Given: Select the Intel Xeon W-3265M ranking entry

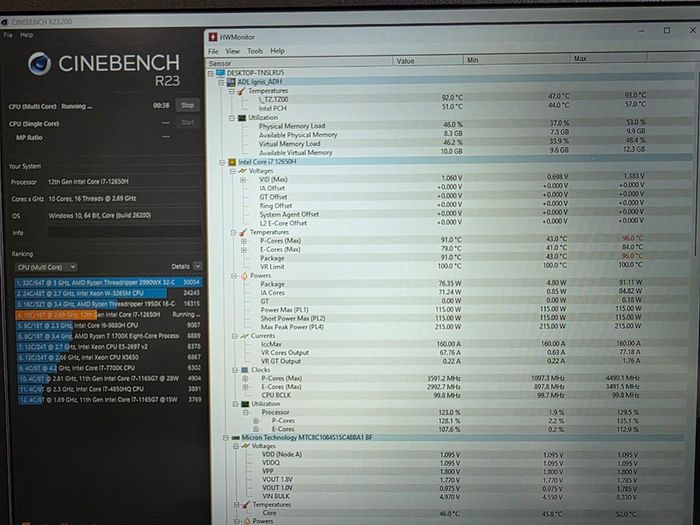Looking at the screenshot, I should click(x=108, y=293).
